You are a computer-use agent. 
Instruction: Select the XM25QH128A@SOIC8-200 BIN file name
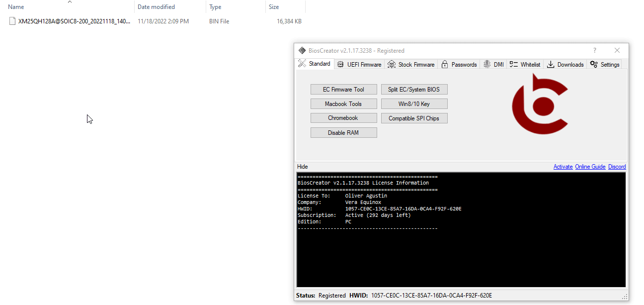click(75, 21)
